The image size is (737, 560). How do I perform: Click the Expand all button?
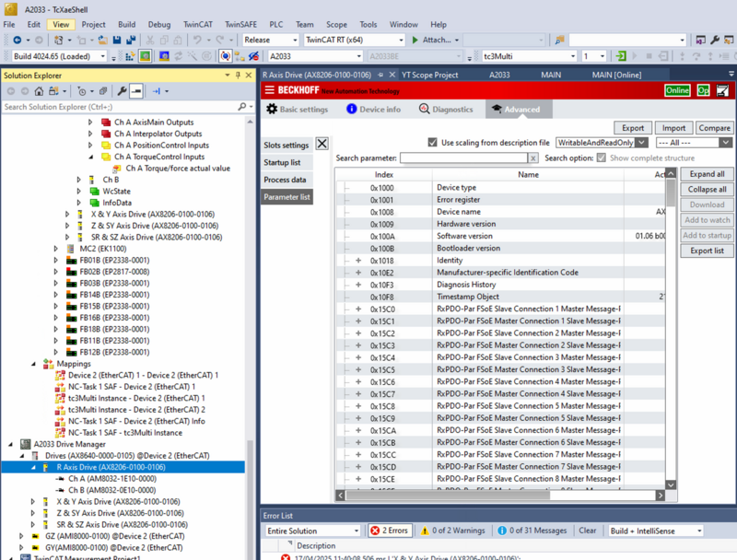(x=707, y=173)
